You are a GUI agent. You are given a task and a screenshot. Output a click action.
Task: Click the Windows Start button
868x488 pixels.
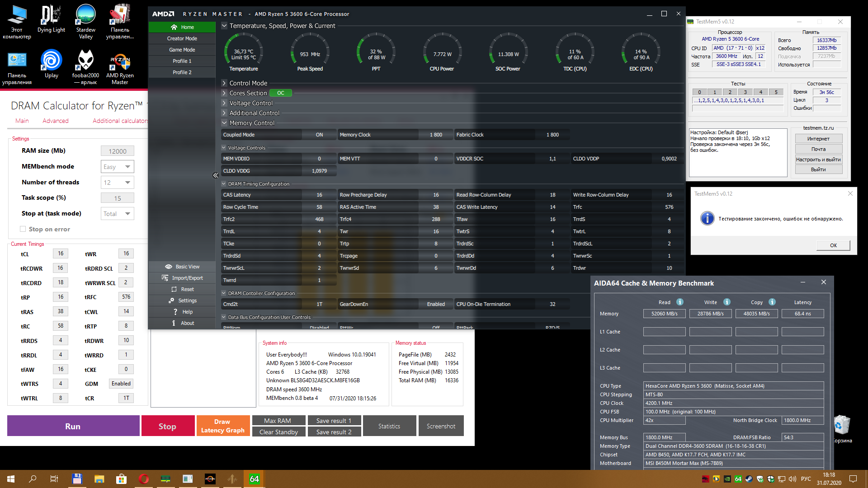[x=11, y=479]
